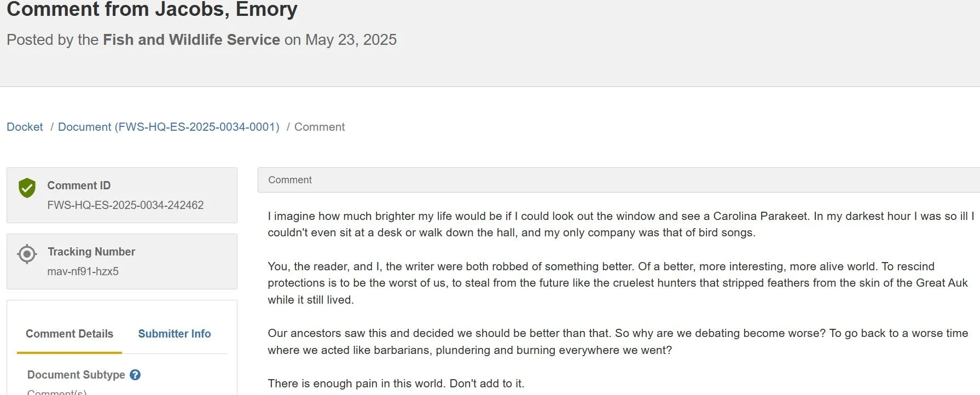Click the line There is enough pain
The width and height of the screenshot is (980, 395).
[x=396, y=384]
